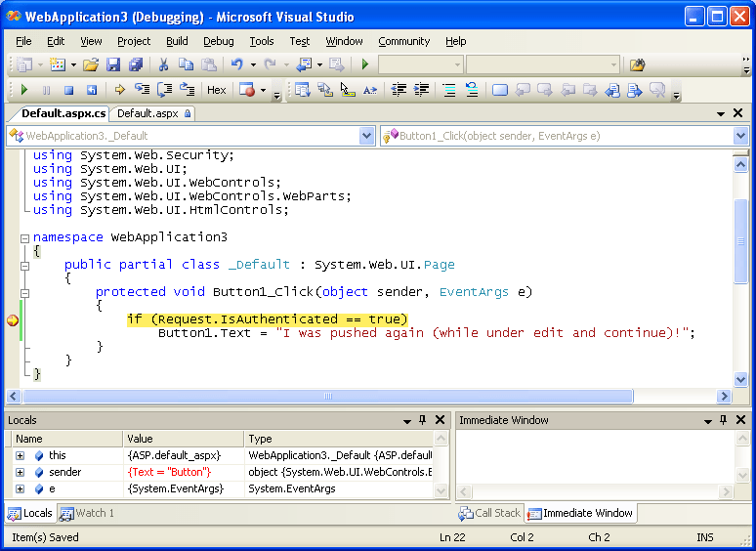Open the Breakpoints window dropdown arrow
756x551 pixels.
pos(264,90)
